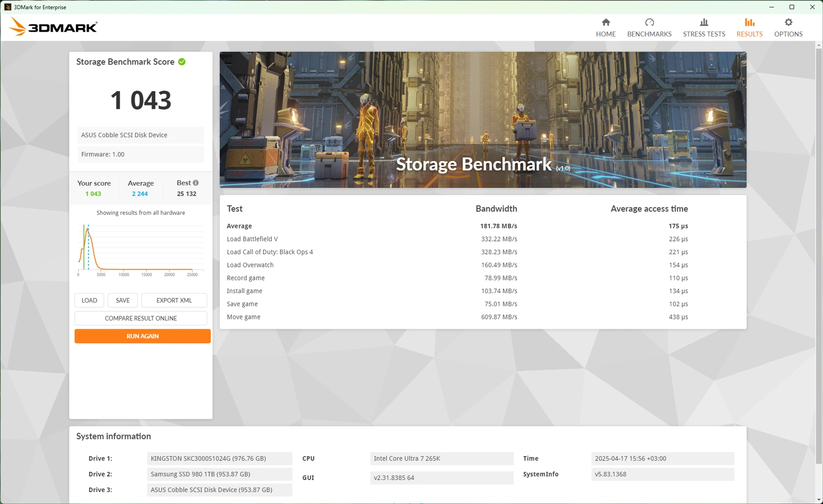Click the LOAD button
The image size is (823, 504).
click(x=89, y=300)
